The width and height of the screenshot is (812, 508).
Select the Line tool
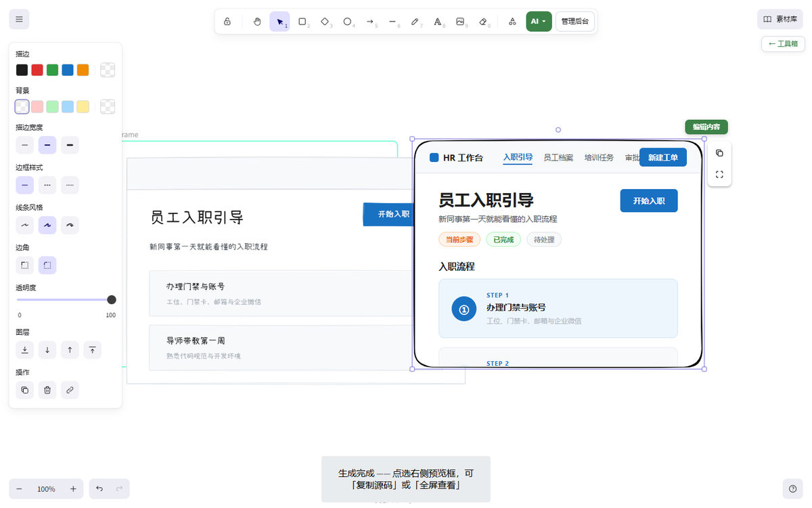click(392, 22)
